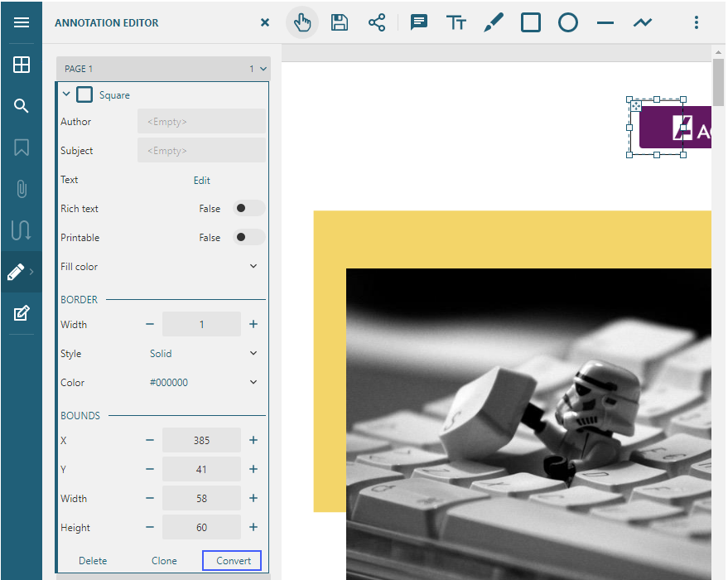This screenshot has height=580, width=728.
Task: Expand the Fill color dropdown
Action: [x=253, y=266]
